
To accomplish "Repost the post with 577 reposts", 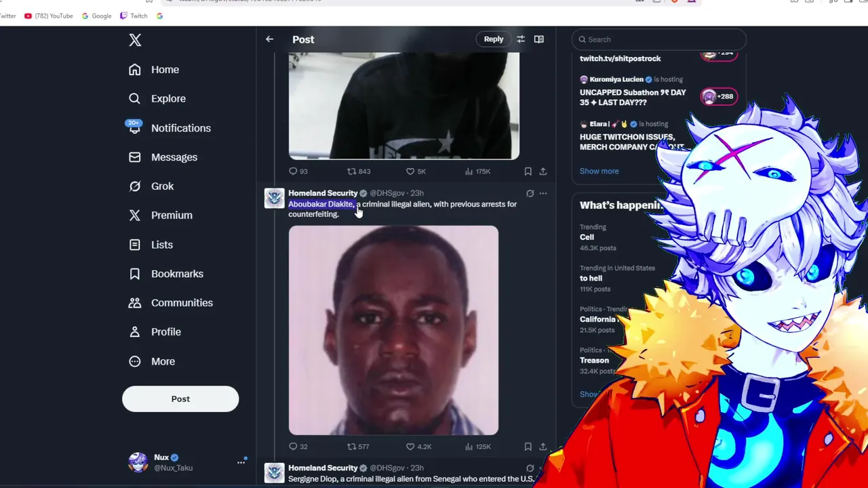I will (x=359, y=447).
